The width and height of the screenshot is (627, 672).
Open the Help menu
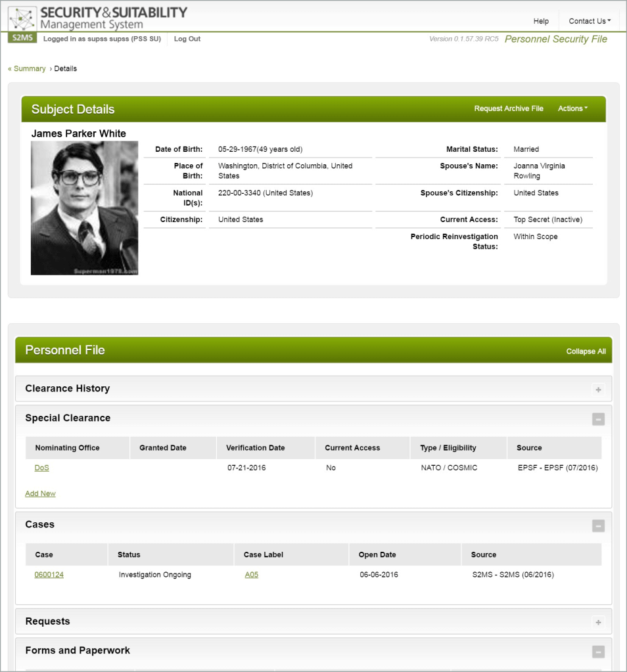(541, 21)
